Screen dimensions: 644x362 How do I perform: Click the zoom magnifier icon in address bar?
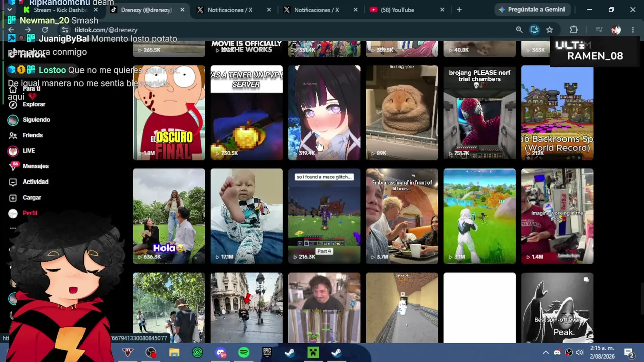[519, 30]
